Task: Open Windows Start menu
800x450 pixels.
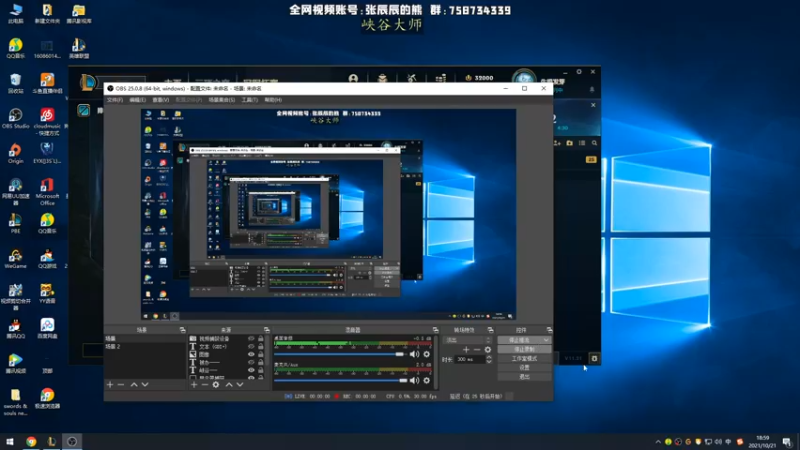Action: (x=10, y=442)
